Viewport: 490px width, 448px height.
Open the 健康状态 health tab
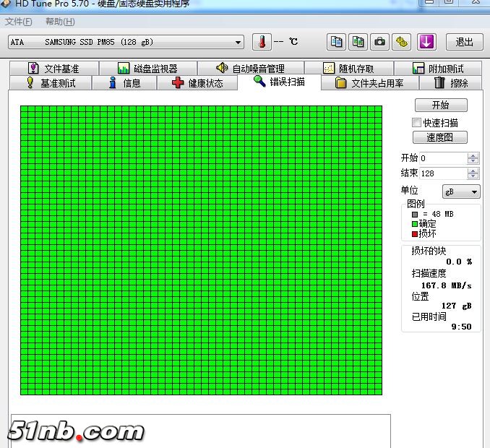click(x=197, y=83)
